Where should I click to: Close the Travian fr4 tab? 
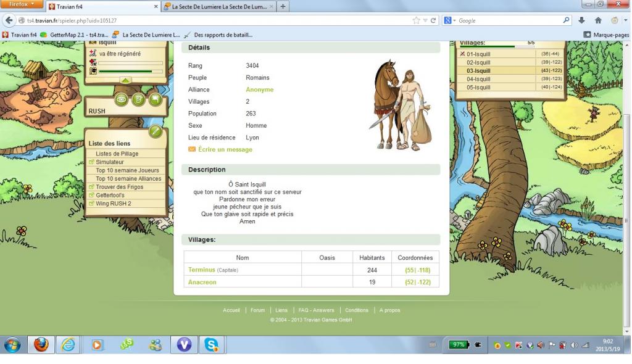pos(156,6)
